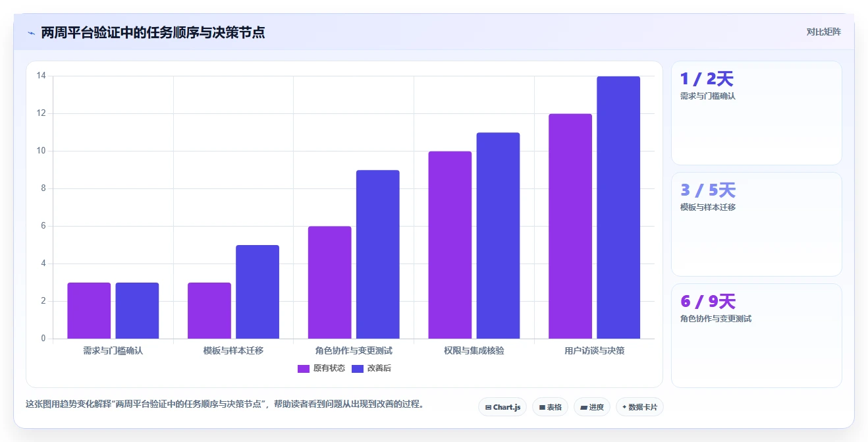Click the purple bar for 角色协作与变更测试
The width and height of the screenshot is (868, 442).
point(329,283)
